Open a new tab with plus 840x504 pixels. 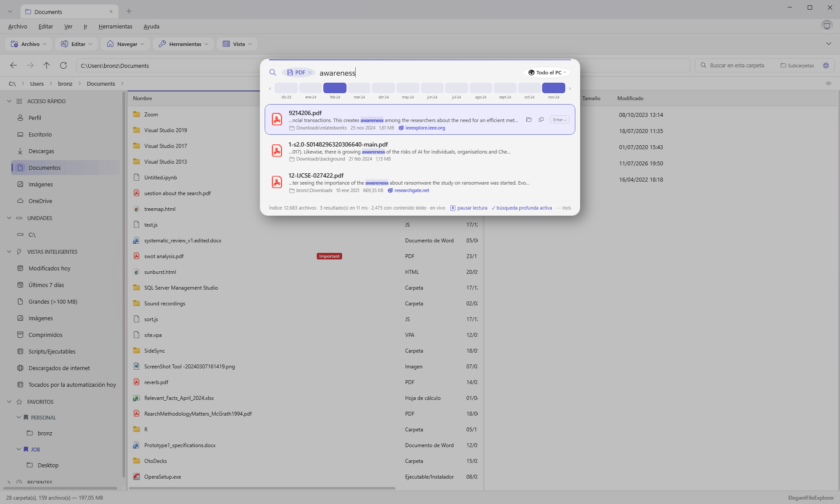point(129,11)
